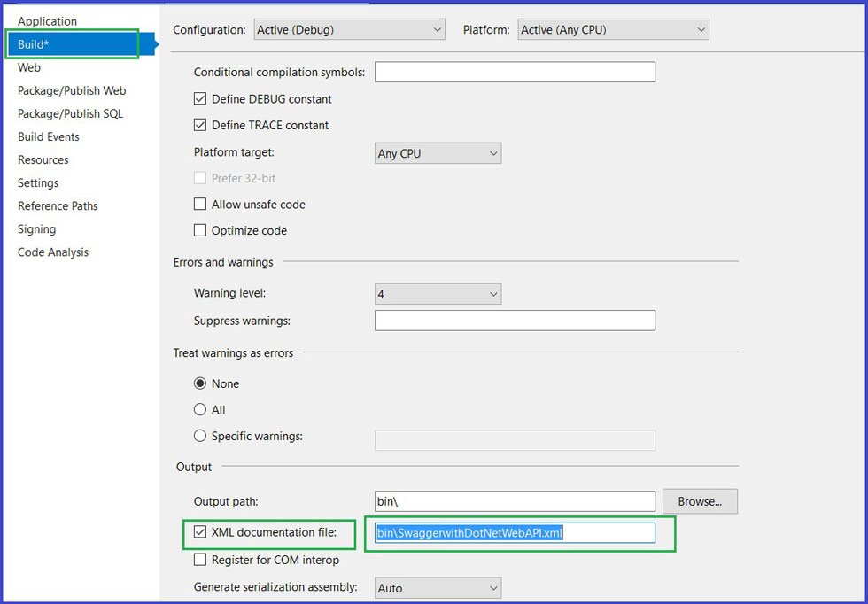Open the Signing settings page

click(36, 228)
